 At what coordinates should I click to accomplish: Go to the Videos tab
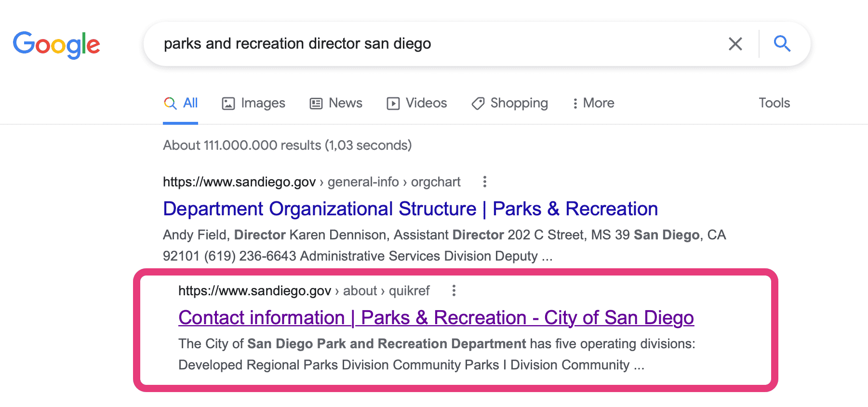[417, 103]
